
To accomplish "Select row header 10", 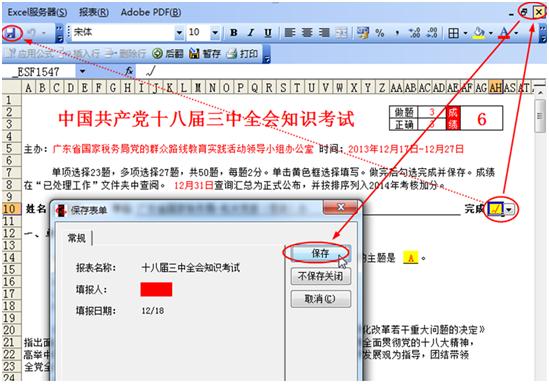I will click(11, 209).
